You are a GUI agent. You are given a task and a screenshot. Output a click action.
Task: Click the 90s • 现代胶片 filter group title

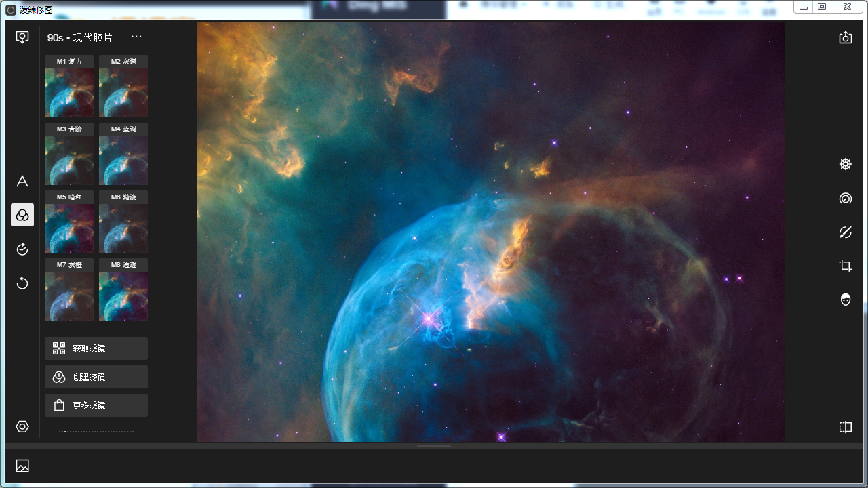tap(80, 37)
